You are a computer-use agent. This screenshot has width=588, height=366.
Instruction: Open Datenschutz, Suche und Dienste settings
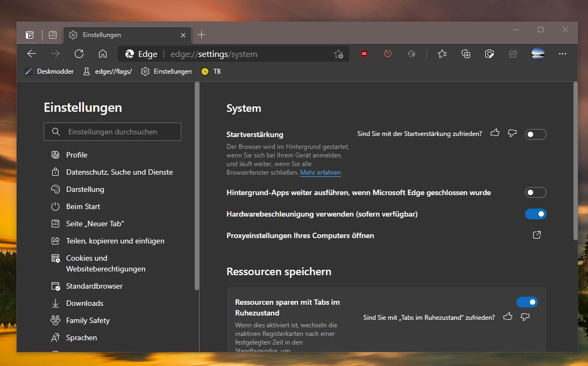pyautogui.click(x=119, y=172)
